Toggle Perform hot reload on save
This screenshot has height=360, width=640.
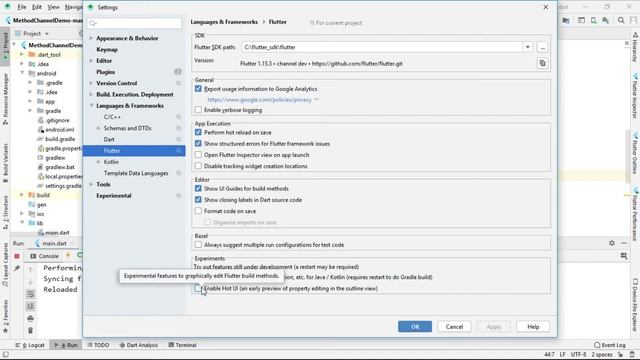pos(198,132)
